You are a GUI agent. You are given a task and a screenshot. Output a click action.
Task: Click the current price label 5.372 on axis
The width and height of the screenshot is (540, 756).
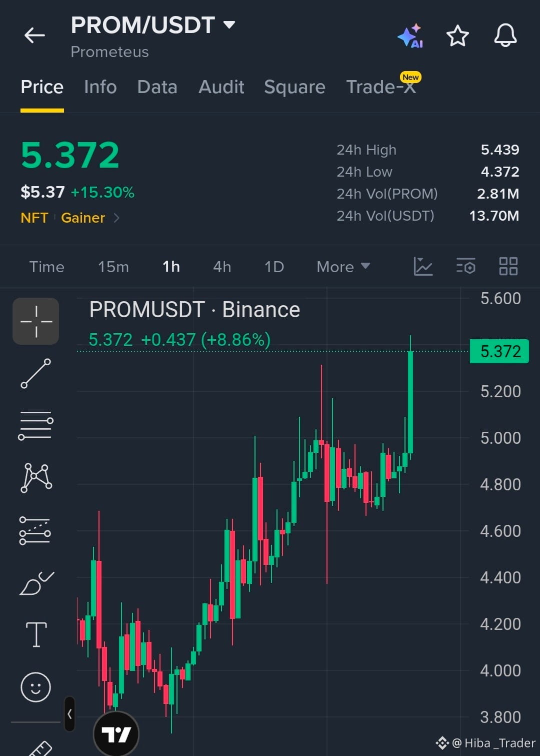(x=499, y=351)
